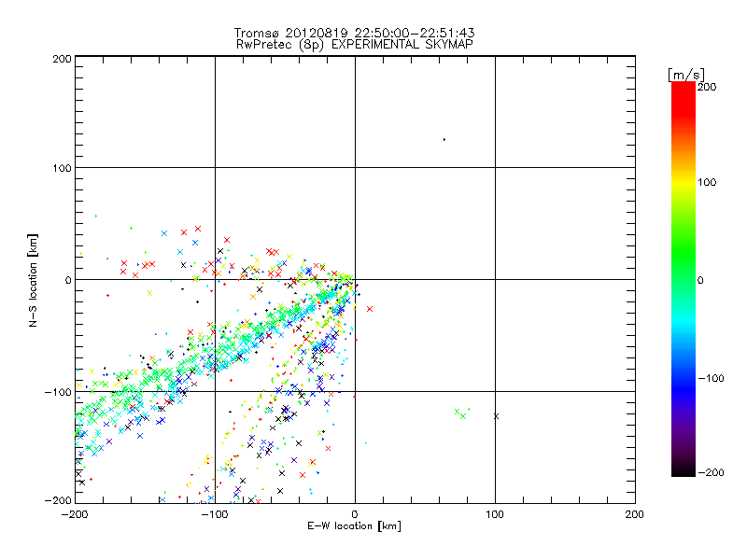Click the y-axis tick label 100

click(x=62, y=168)
